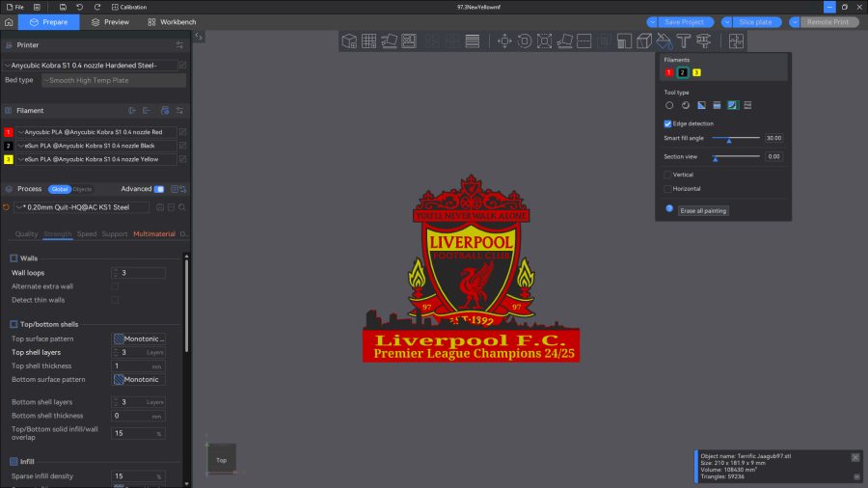Open the Bed type dropdown

114,80
